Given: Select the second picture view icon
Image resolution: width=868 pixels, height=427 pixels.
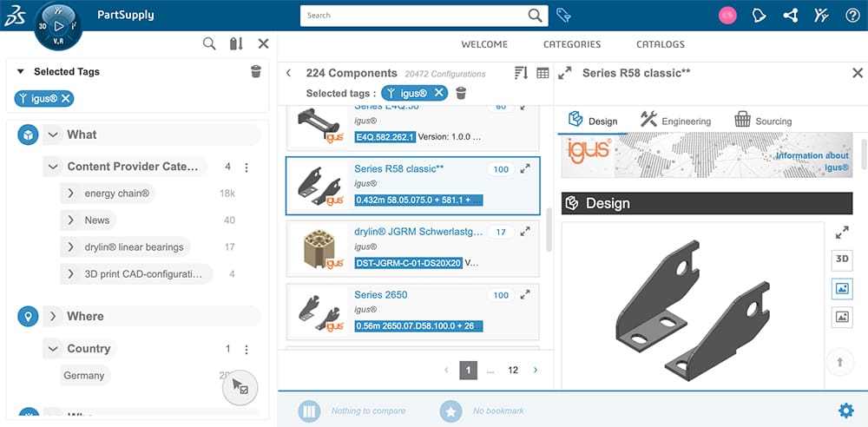Looking at the screenshot, I should click(842, 317).
